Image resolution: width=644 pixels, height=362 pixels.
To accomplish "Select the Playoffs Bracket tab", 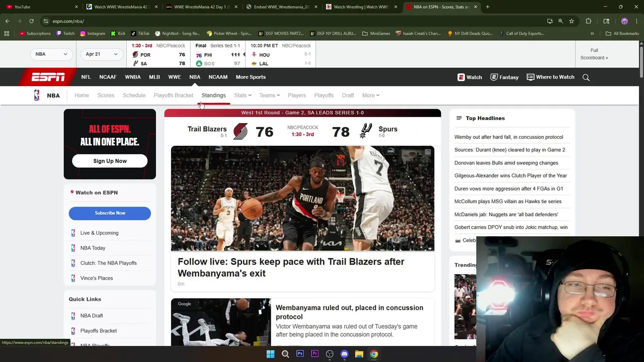I will point(174,95).
